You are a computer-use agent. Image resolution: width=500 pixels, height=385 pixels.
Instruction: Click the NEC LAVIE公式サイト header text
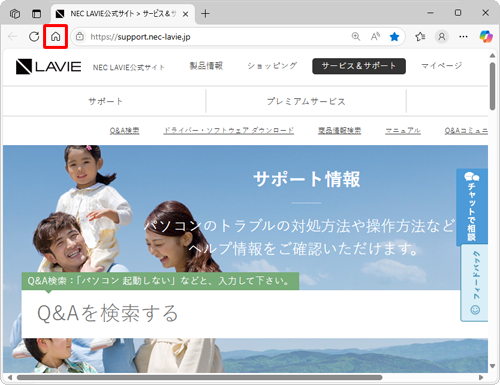[129, 67]
